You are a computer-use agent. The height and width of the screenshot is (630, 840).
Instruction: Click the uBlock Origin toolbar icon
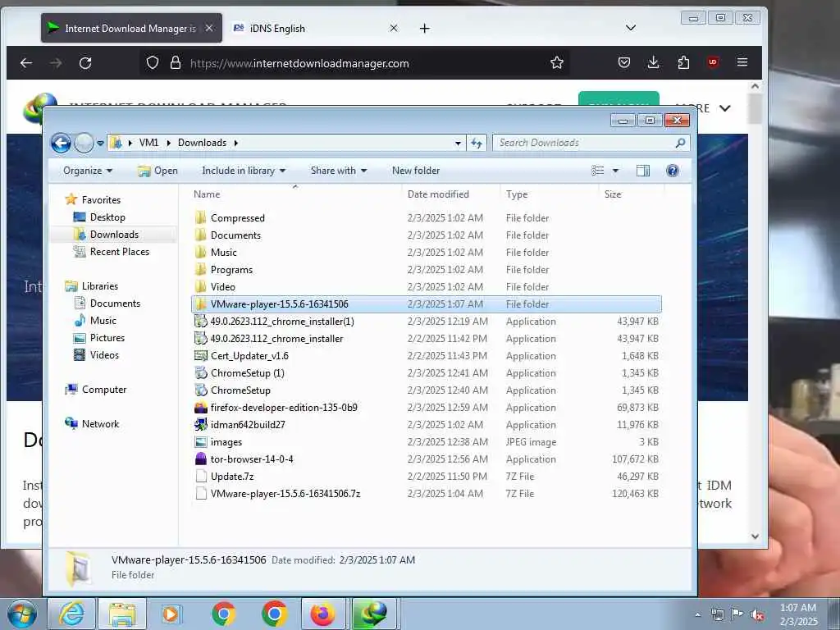pos(713,62)
